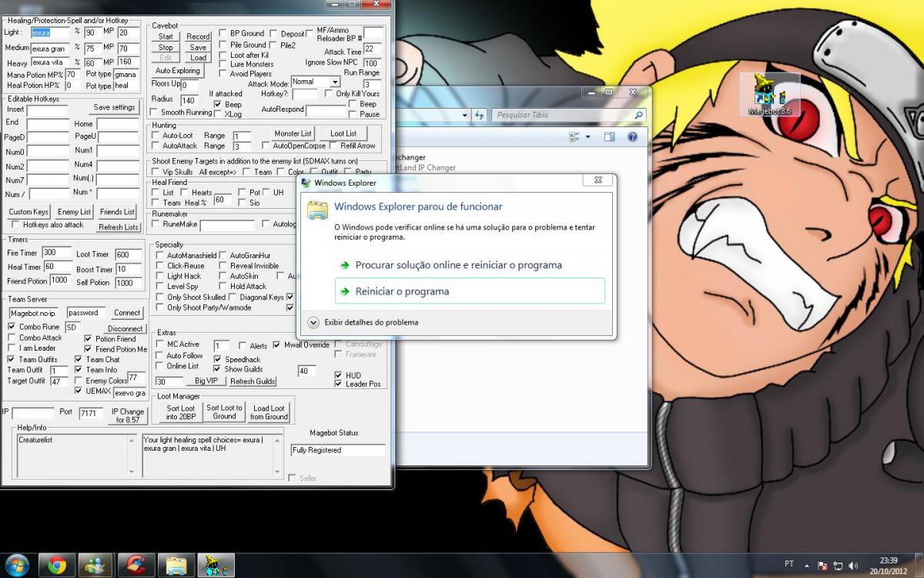
Task: Click 'Reiniciar o programa' option
Action: (x=470, y=291)
